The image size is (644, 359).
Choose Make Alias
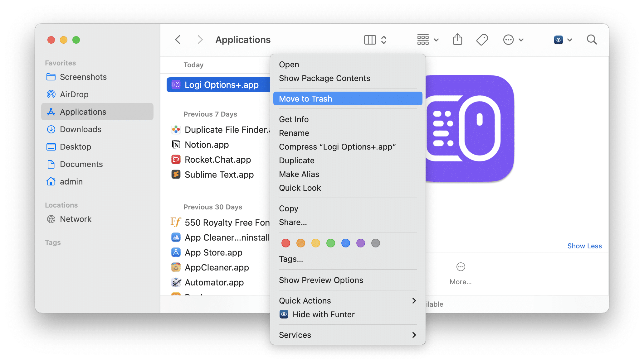(x=348, y=174)
